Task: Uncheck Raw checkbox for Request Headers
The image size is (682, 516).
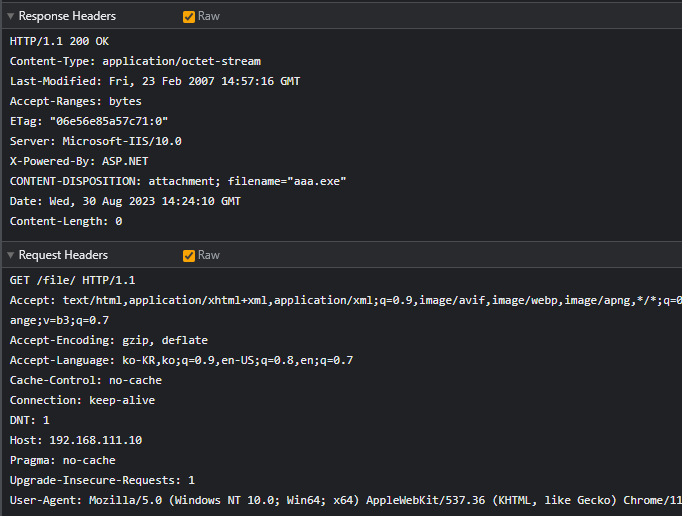Action: (189, 255)
